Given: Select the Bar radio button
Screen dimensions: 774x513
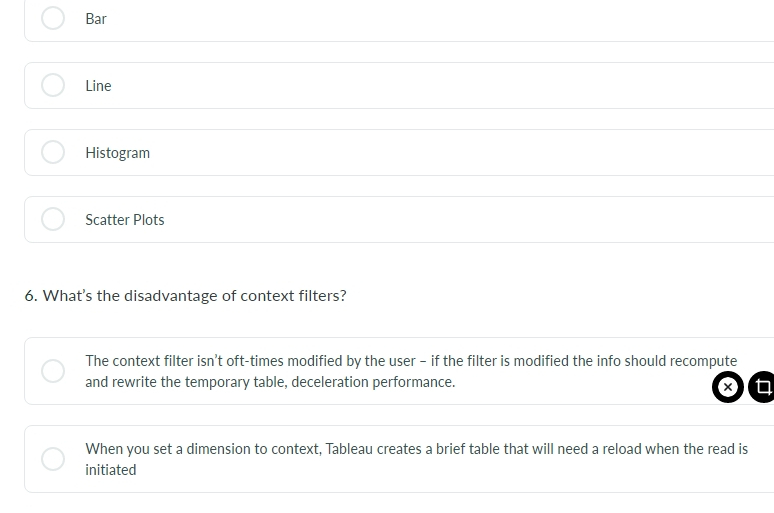Looking at the screenshot, I should tap(53, 18).
